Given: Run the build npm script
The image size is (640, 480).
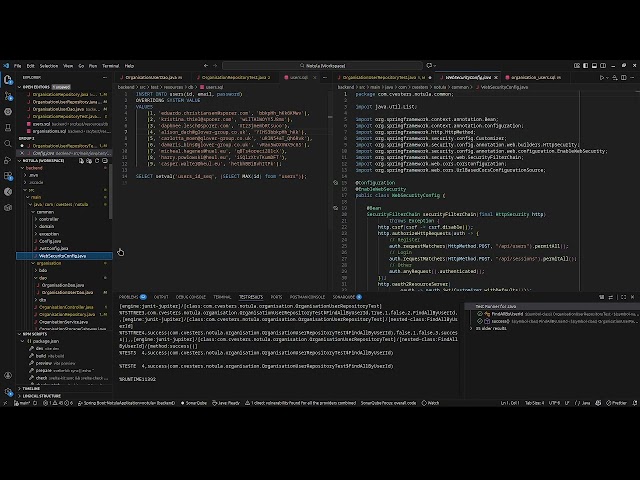Looking at the screenshot, I should click(x=41, y=356).
